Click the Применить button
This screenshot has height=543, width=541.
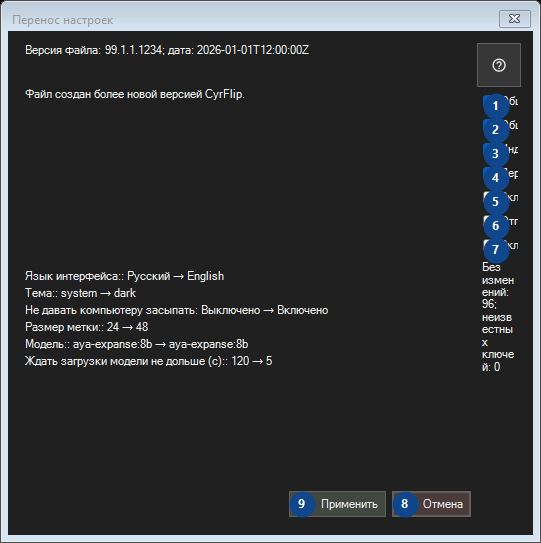tap(337, 504)
